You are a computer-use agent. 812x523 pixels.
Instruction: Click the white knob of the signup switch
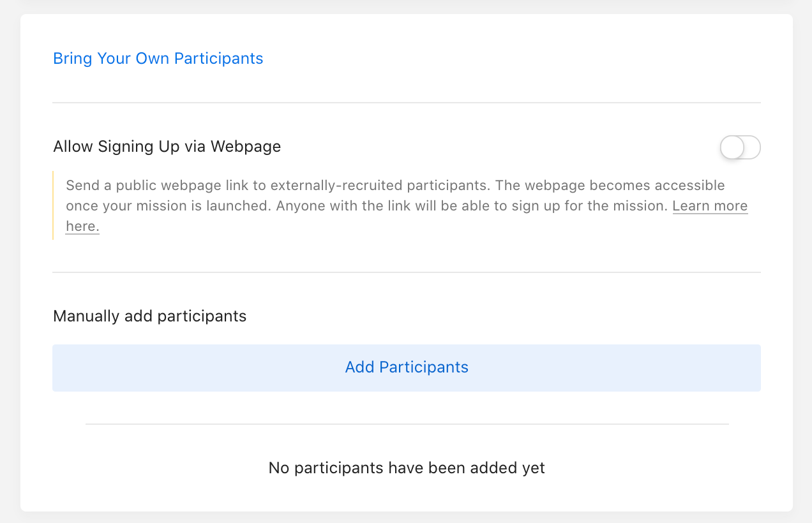732,148
